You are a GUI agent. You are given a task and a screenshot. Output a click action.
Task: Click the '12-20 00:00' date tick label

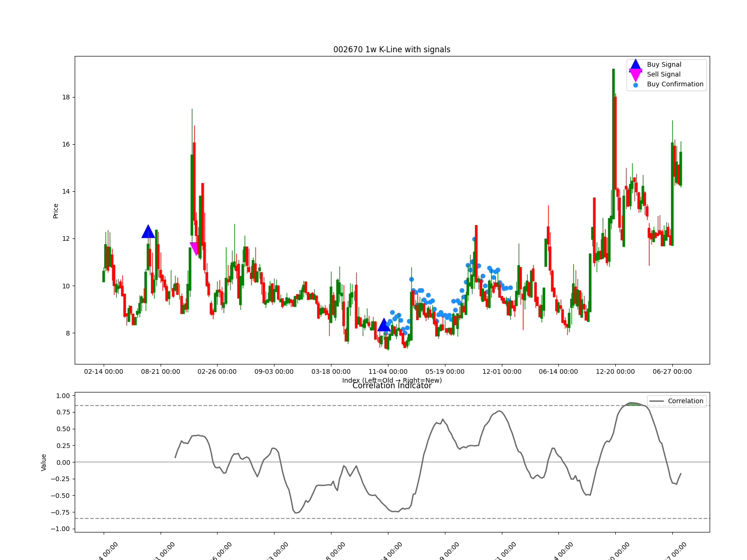point(615,372)
